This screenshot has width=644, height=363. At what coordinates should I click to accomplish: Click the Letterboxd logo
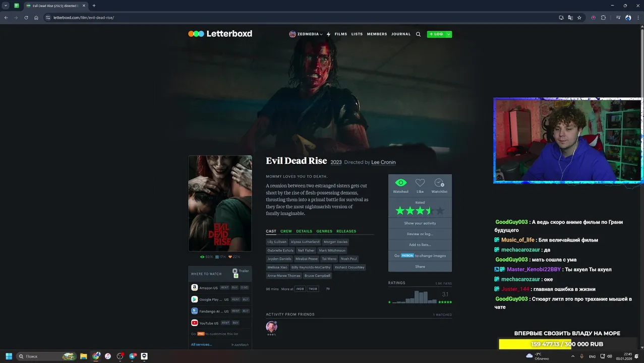coord(220,34)
